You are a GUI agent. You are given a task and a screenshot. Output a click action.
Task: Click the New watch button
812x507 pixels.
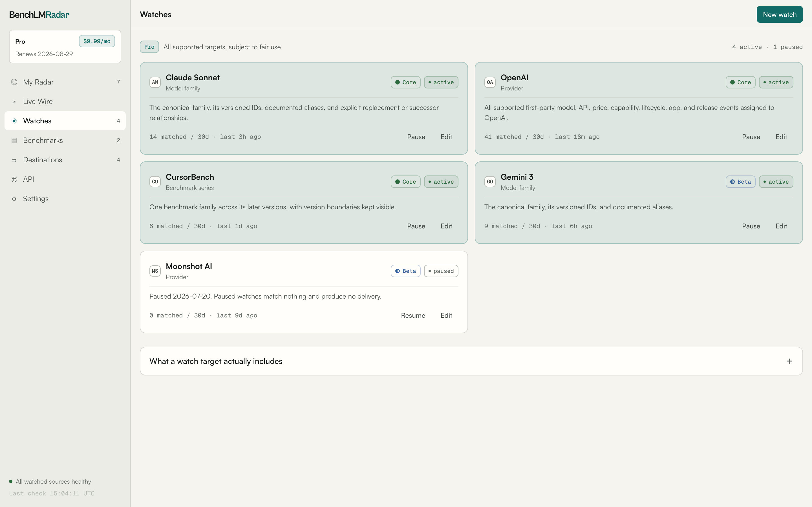[780, 14]
